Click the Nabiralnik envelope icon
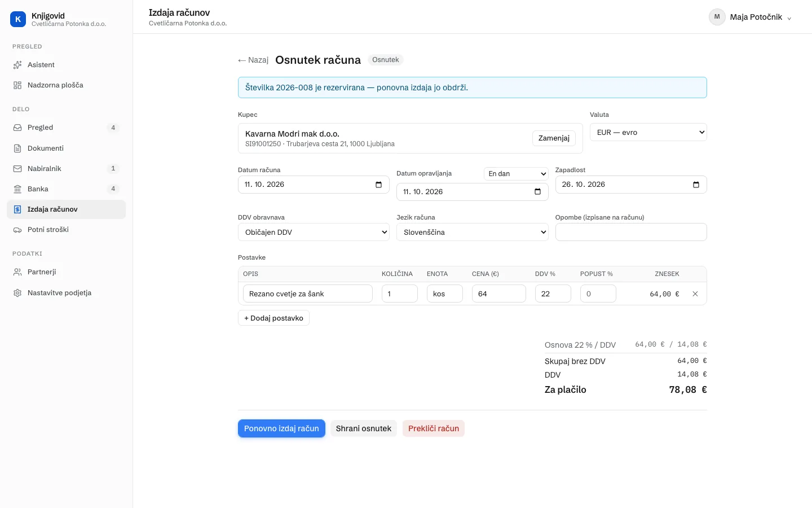This screenshot has width=812, height=508. tap(17, 169)
